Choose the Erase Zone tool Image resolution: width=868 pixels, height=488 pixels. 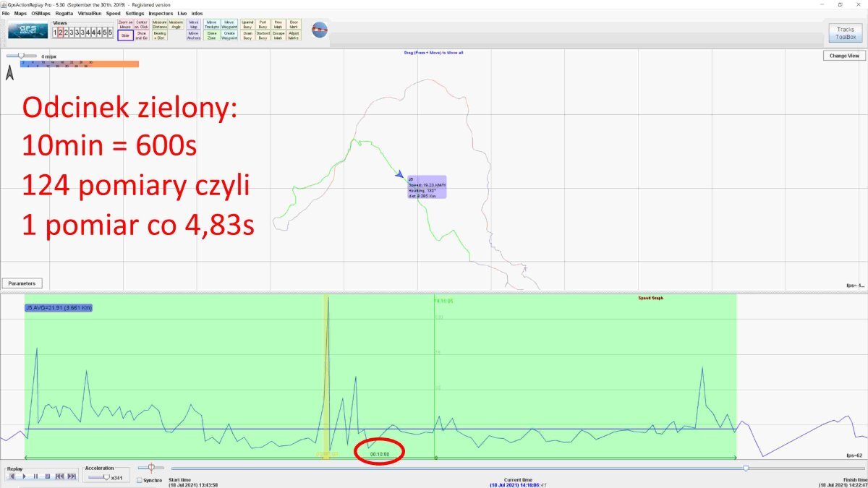(212, 35)
